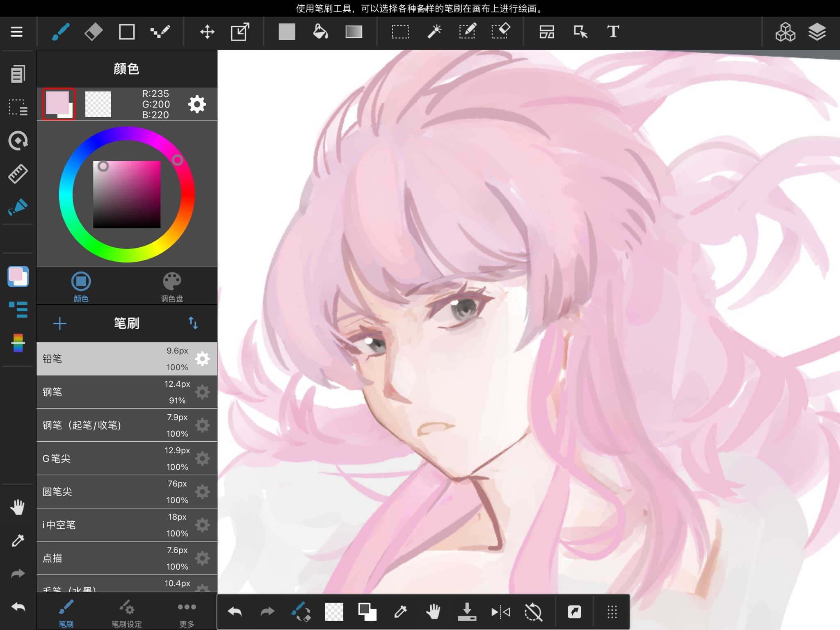Screen dimensions: 840x630
Task: Choose the Magic Wand selection tool
Action: (x=434, y=32)
